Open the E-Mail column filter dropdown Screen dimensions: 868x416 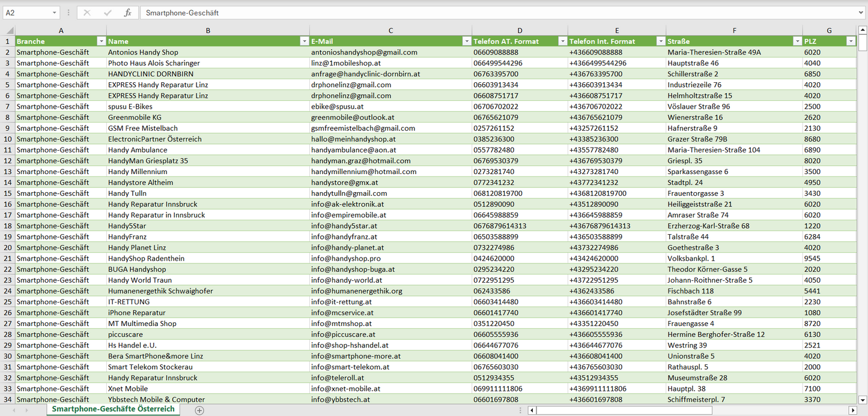(x=466, y=41)
